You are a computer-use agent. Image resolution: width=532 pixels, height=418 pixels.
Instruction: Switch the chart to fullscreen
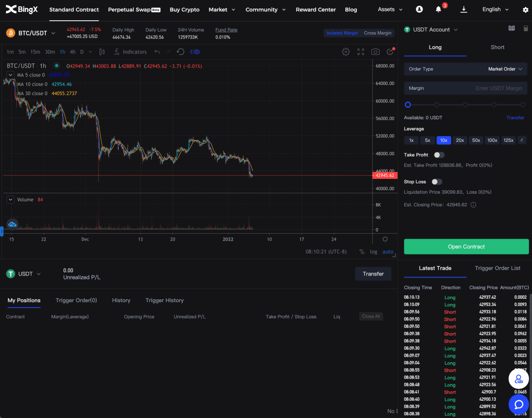[x=361, y=52]
